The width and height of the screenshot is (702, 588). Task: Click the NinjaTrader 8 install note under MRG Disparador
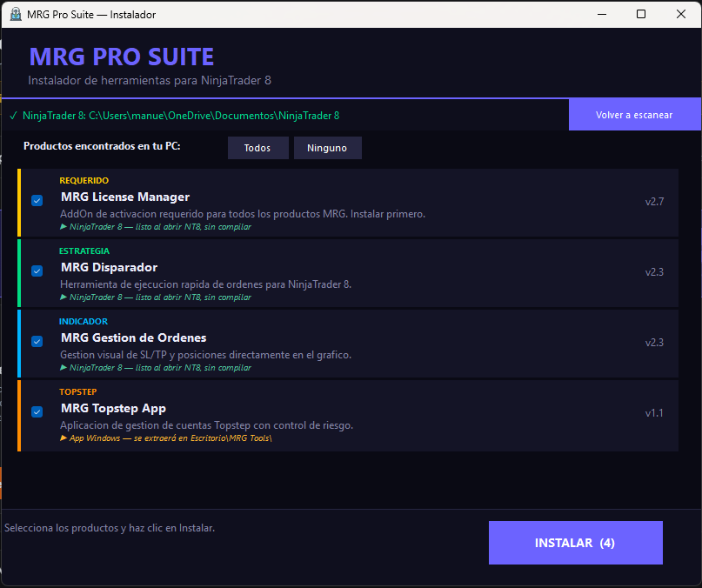tap(156, 297)
